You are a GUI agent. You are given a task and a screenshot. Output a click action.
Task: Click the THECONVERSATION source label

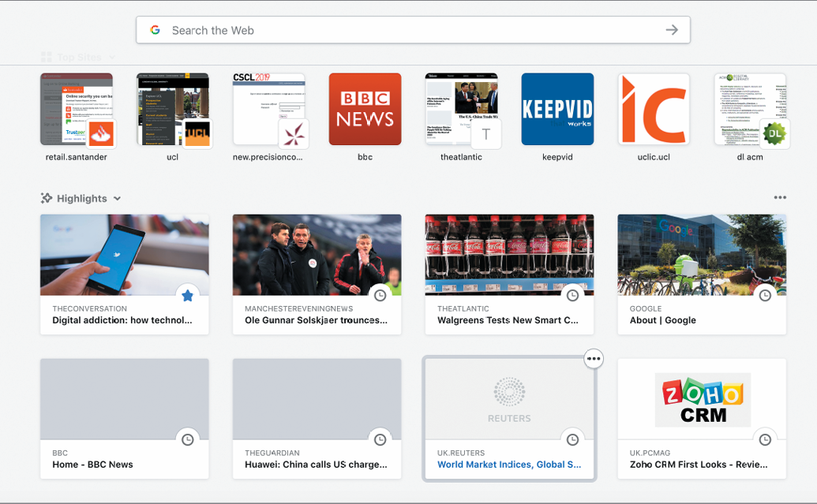[x=90, y=308]
